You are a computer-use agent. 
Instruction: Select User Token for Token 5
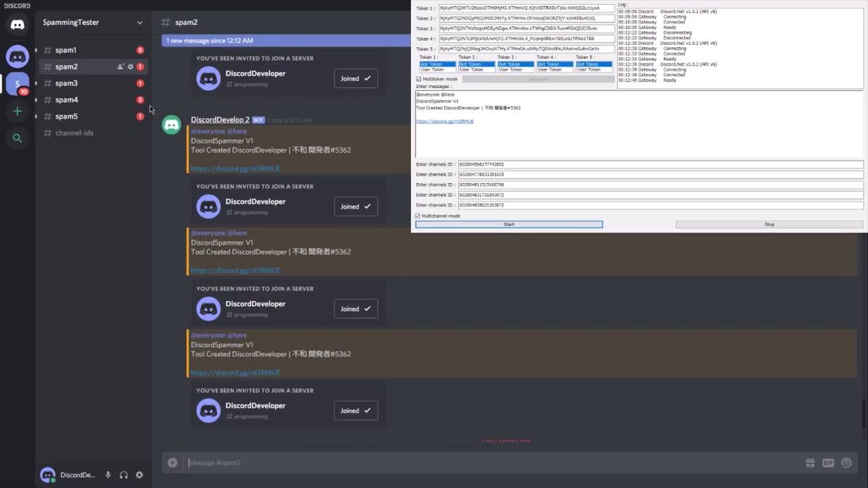click(x=594, y=70)
